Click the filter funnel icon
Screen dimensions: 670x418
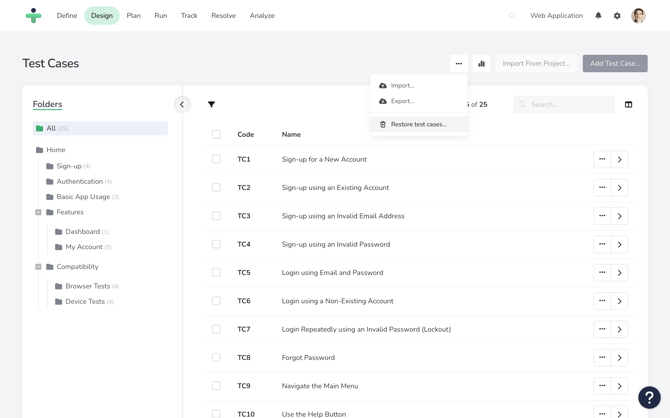(211, 104)
